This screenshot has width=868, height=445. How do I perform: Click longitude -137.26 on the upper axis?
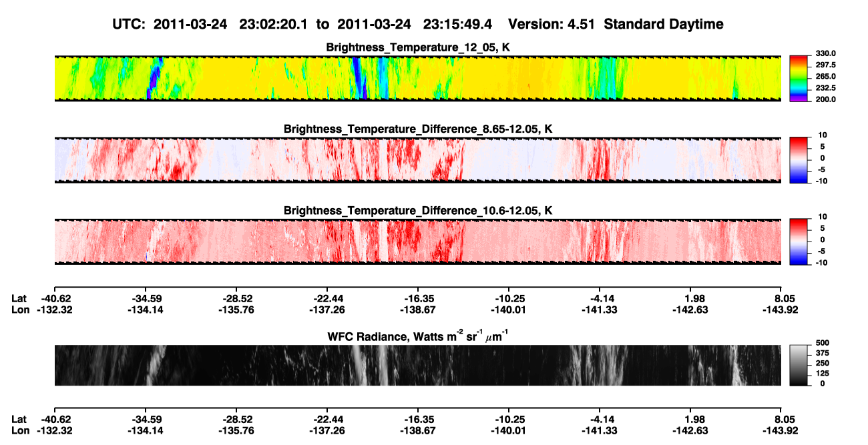(x=327, y=310)
